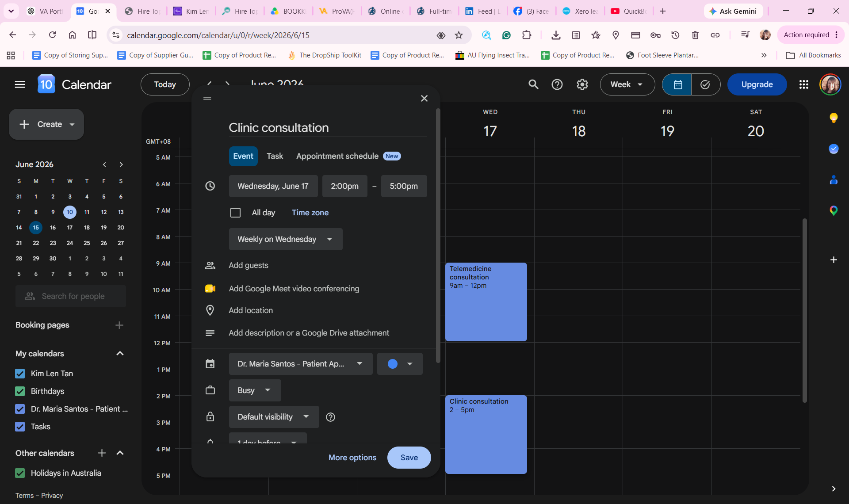Click the calendar search magnifier icon

534,84
